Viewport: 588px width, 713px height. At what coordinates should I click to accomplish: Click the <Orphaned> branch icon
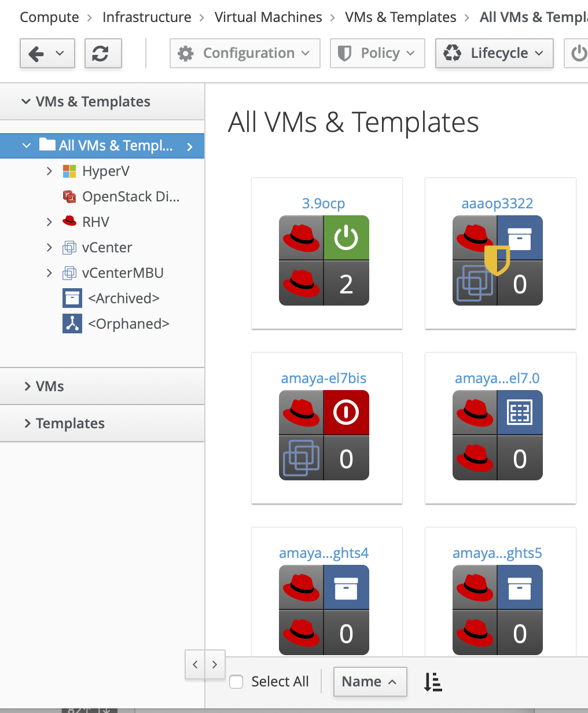72,324
